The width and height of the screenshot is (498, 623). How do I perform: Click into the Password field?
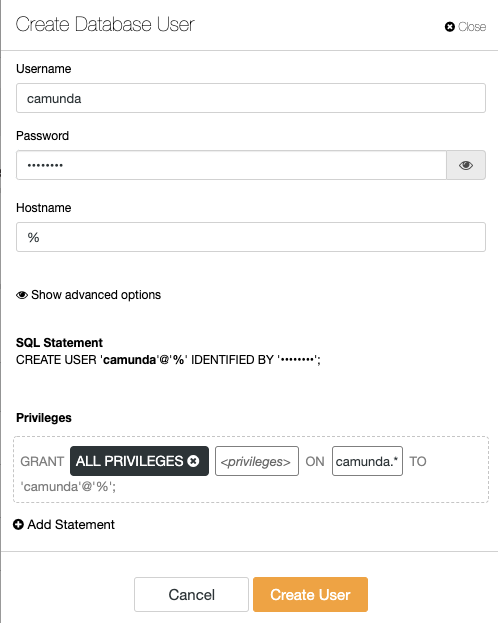tap(231, 165)
